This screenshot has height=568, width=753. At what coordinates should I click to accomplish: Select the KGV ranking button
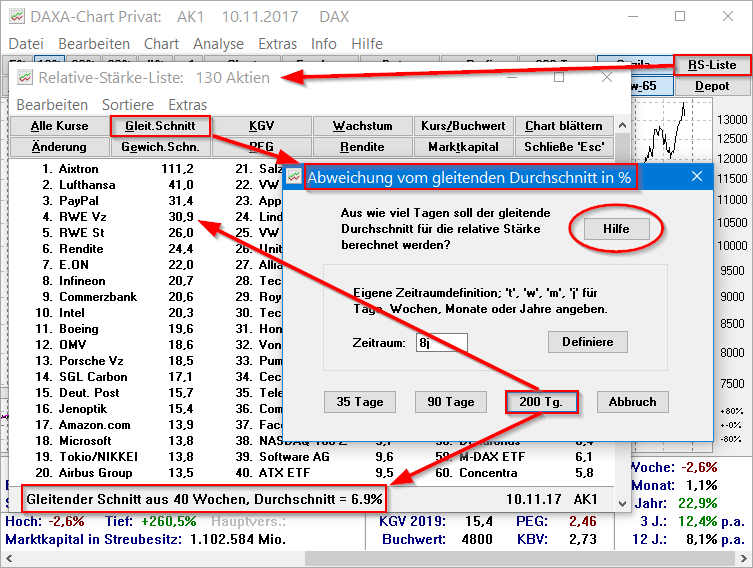[x=261, y=126]
